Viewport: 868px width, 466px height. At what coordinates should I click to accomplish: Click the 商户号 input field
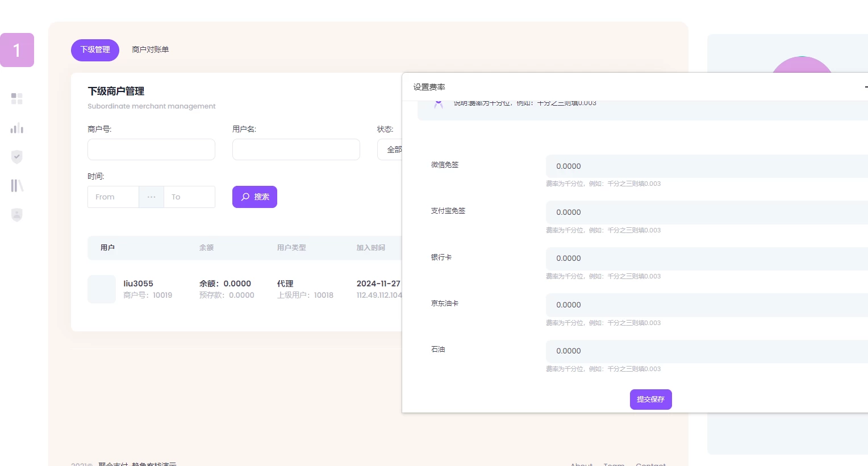pos(151,149)
